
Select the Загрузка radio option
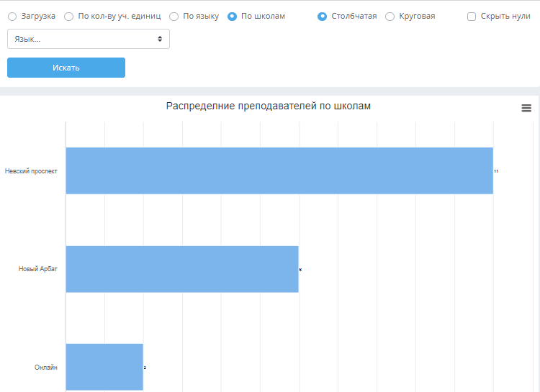click(12, 17)
